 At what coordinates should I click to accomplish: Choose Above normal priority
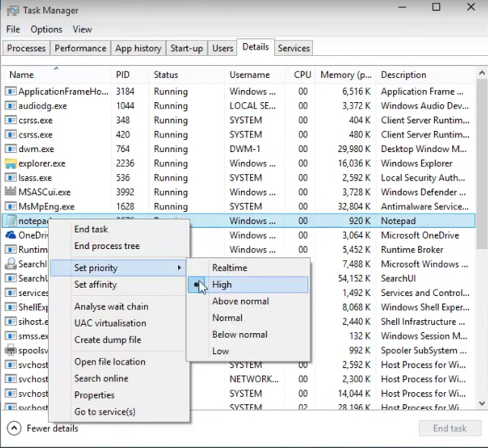(x=248, y=301)
